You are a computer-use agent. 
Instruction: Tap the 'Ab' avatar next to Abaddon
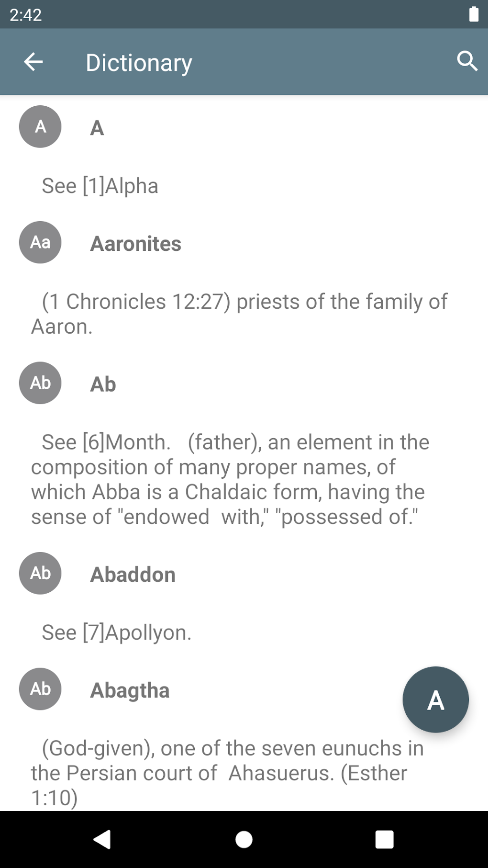pos(40,573)
